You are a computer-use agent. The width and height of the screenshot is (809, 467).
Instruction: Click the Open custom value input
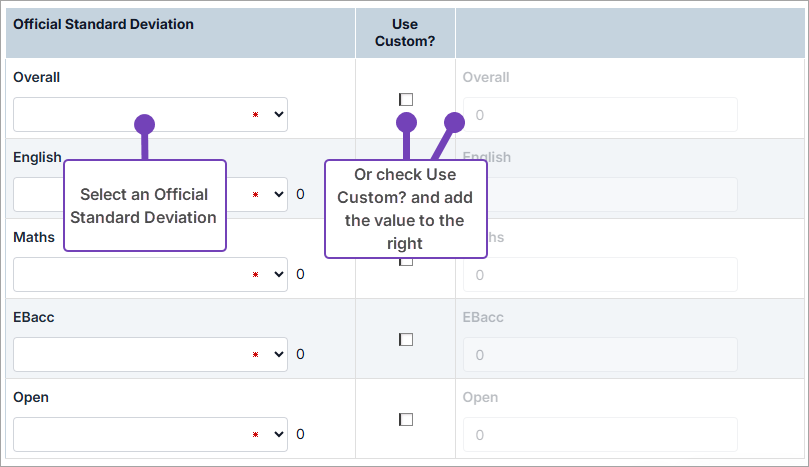click(600, 434)
